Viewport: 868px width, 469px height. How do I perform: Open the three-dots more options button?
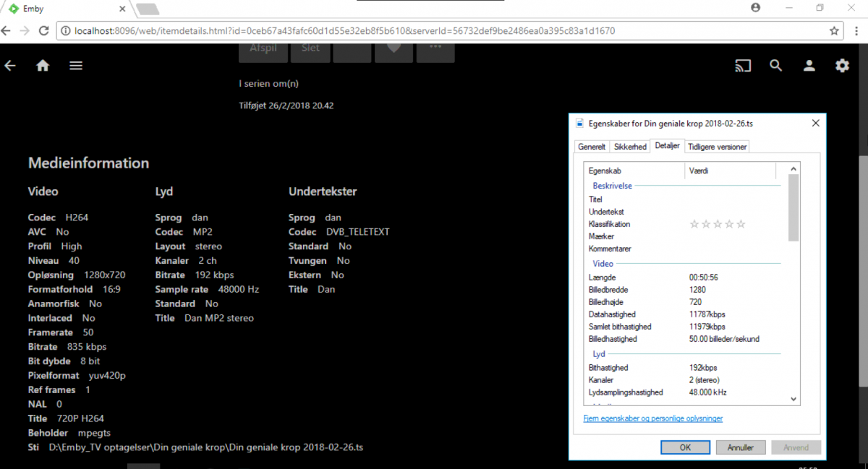pyautogui.click(x=435, y=50)
